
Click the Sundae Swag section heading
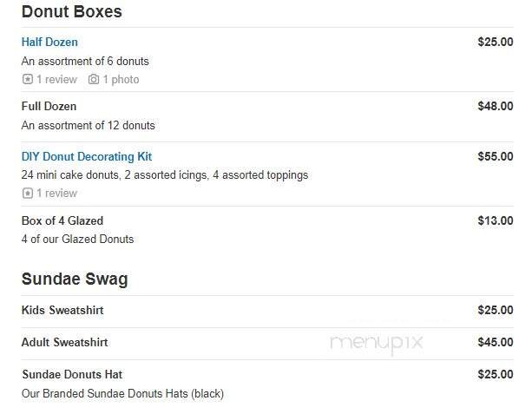pos(75,279)
